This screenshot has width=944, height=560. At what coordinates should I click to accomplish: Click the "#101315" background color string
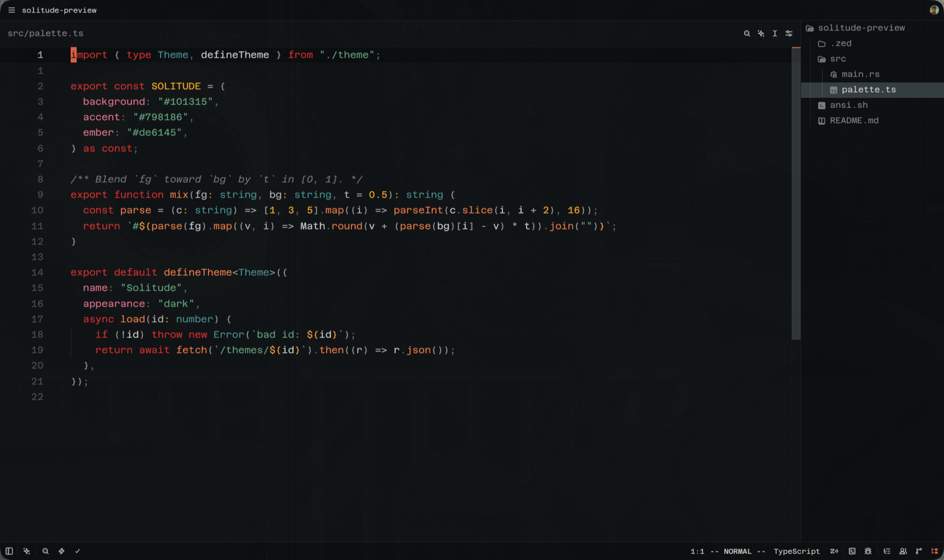pyautogui.click(x=185, y=101)
